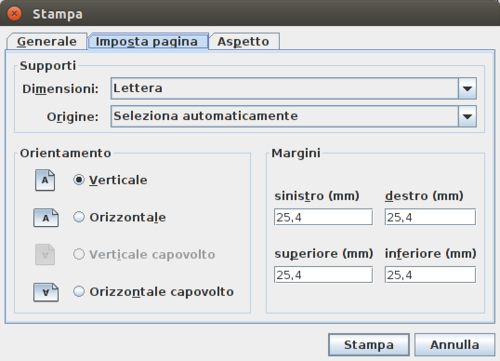Click the greyed Verticale capovolto page icon
500x361 pixels.
pyautogui.click(x=45, y=255)
